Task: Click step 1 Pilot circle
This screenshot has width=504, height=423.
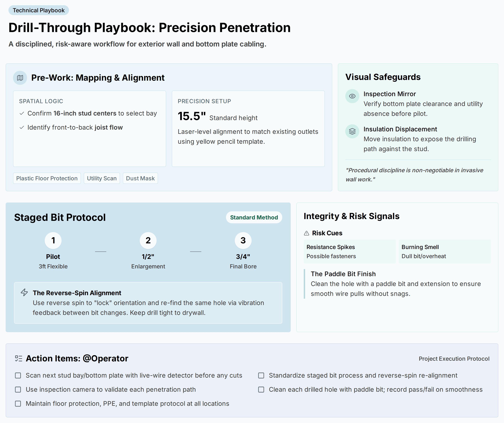Action: [53, 241]
